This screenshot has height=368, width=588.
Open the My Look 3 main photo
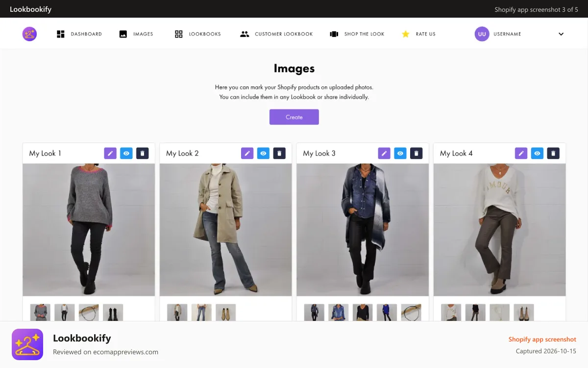point(363,230)
